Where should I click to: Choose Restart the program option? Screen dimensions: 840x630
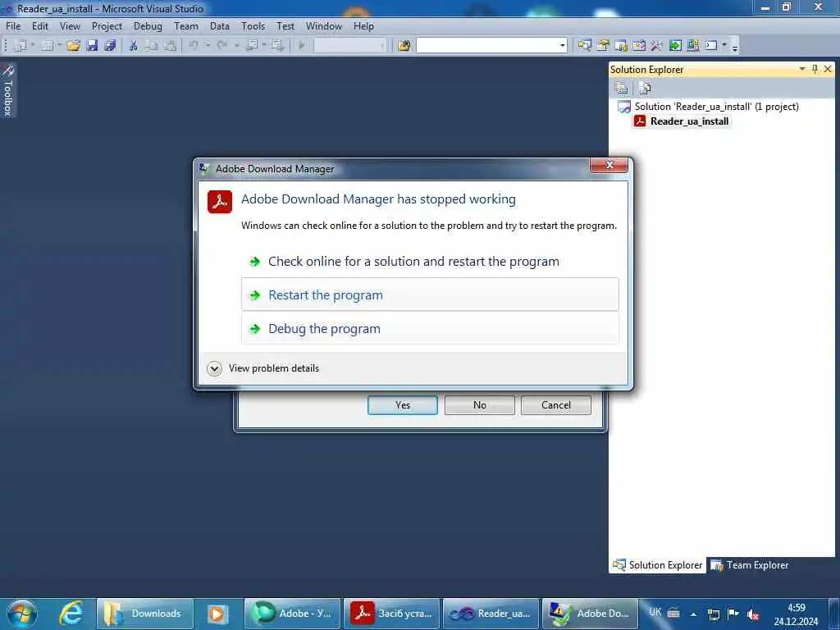[x=430, y=294]
